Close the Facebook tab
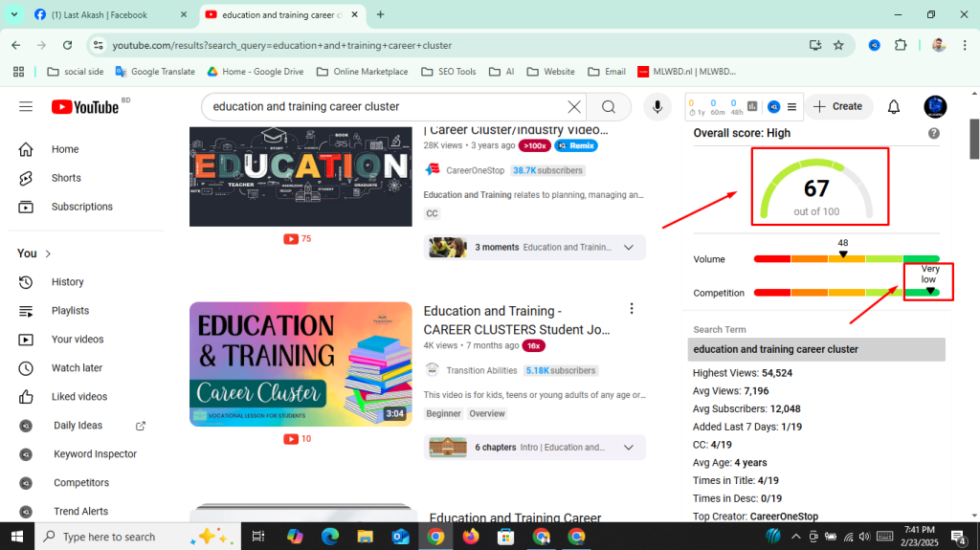Screen dimensions: 980x550 [x=184, y=15]
